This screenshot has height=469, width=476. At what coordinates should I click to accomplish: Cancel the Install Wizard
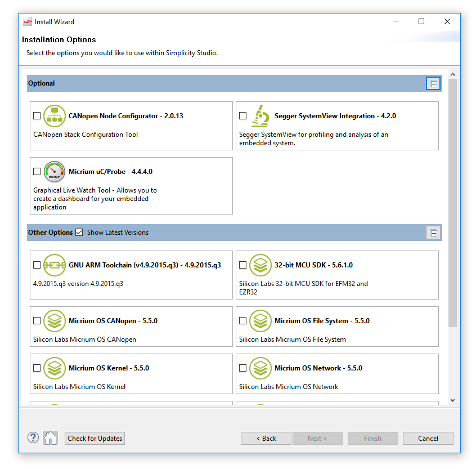tap(428, 439)
